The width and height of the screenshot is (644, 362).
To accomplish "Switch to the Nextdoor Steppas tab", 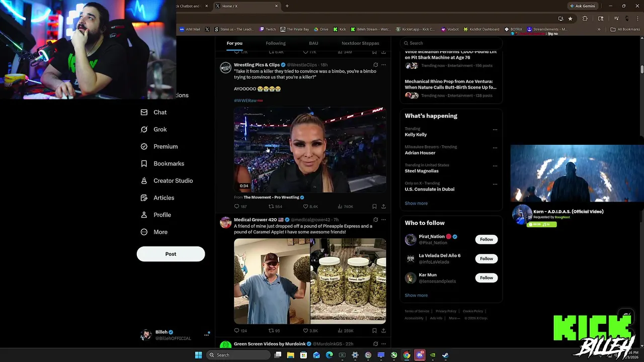I will click(360, 43).
